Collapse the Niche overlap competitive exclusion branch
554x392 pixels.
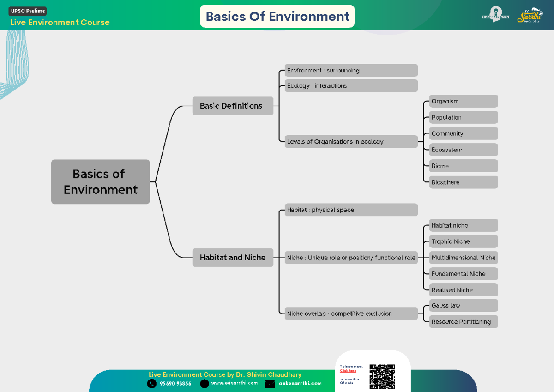(351, 313)
